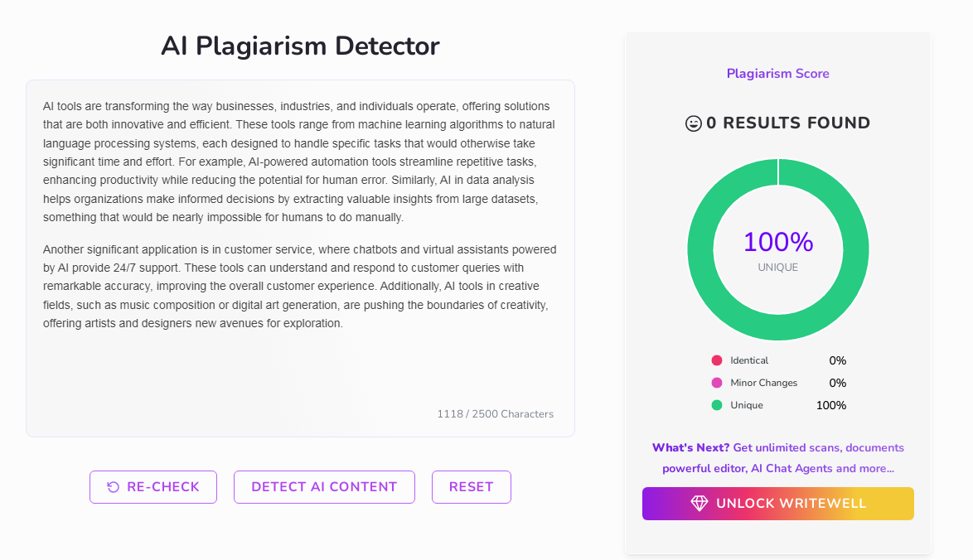This screenshot has width=973, height=560.
Task: Click the 0 RESULTS FOUND heading
Action: pyautogui.click(x=787, y=123)
